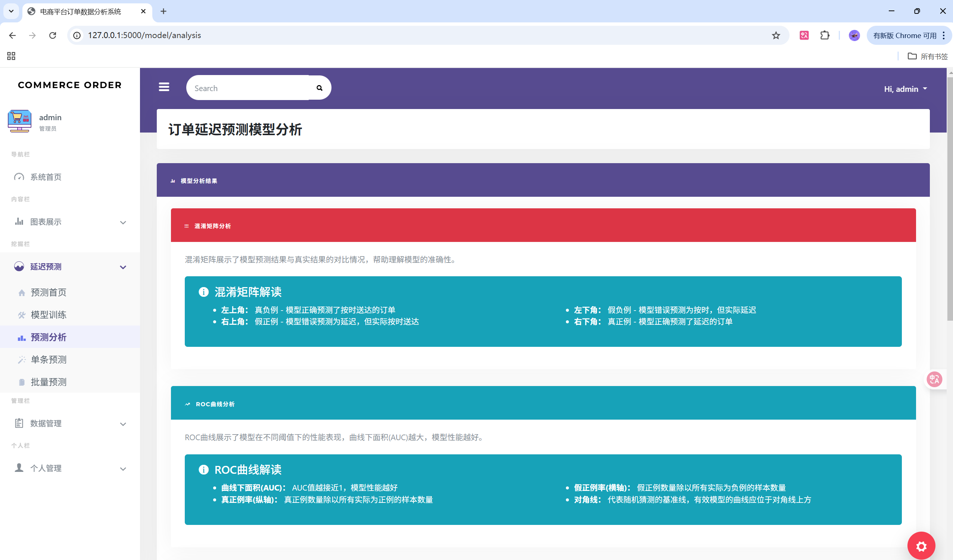Screen dimensions: 953x560
Task: Open the 批量预测 page
Action: [49, 382]
